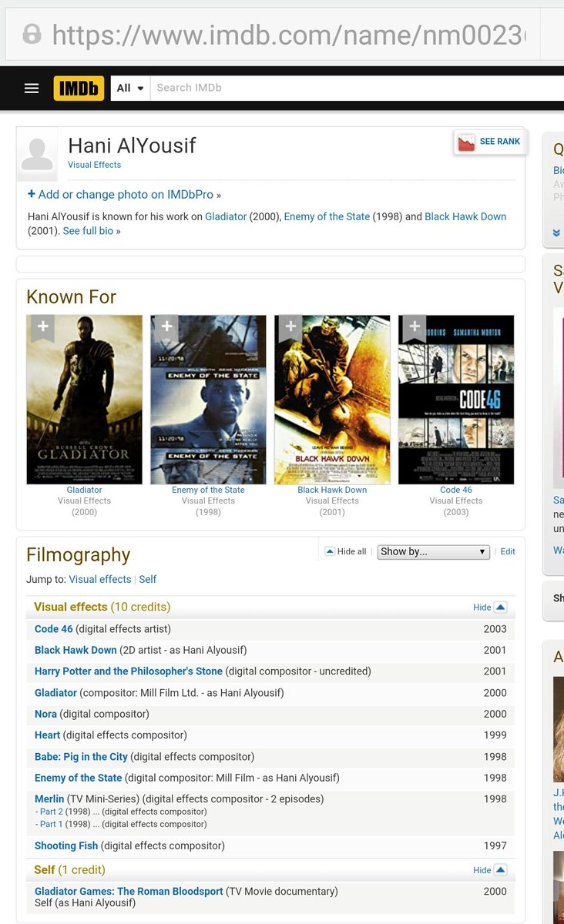Open the Code 46 poster
Image resolution: width=564 pixels, height=924 pixels.
click(x=456, y=400)
